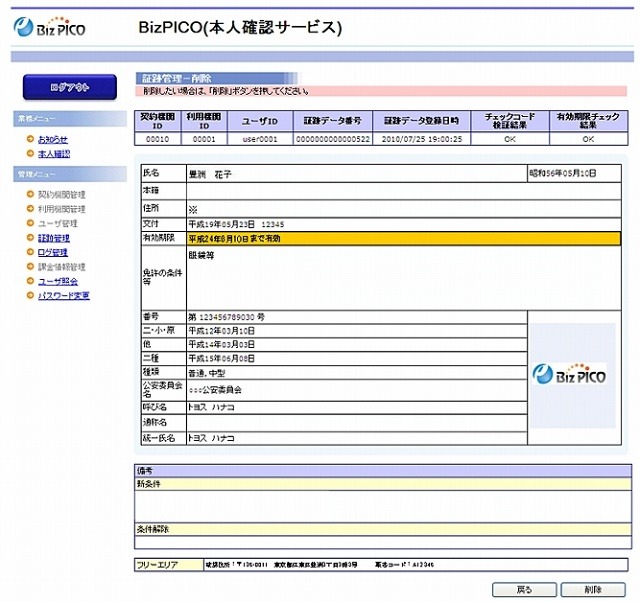The image size is (640, 603).
Task: Select the greyed-out ユーザ管理 menu entry
Action: point(58,223)
